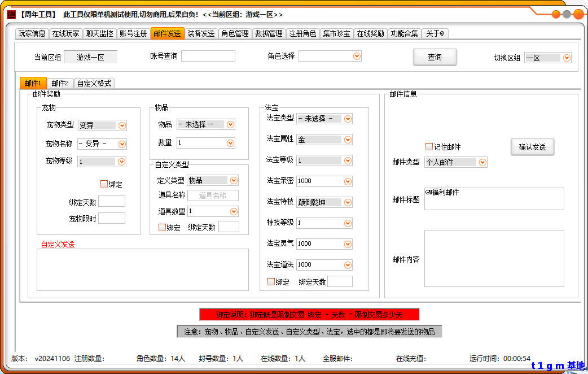Expand the 角色选择 dropdown
Screen dimensions: 588x374
point(357,56)
